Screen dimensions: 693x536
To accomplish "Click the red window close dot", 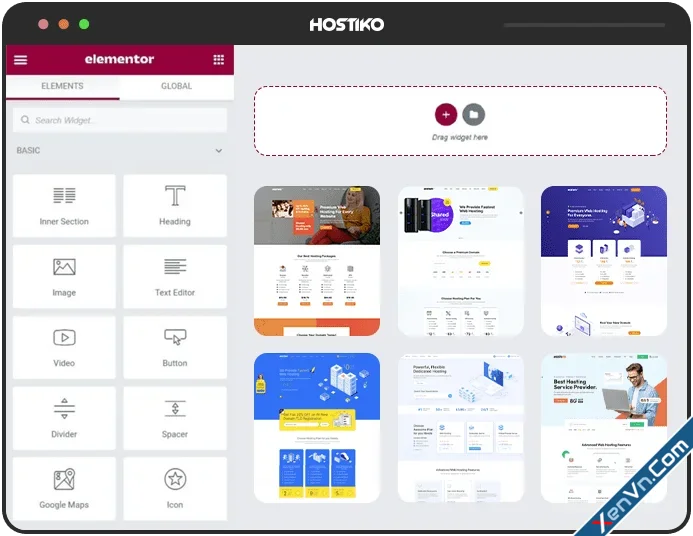I will pos(43,24).
